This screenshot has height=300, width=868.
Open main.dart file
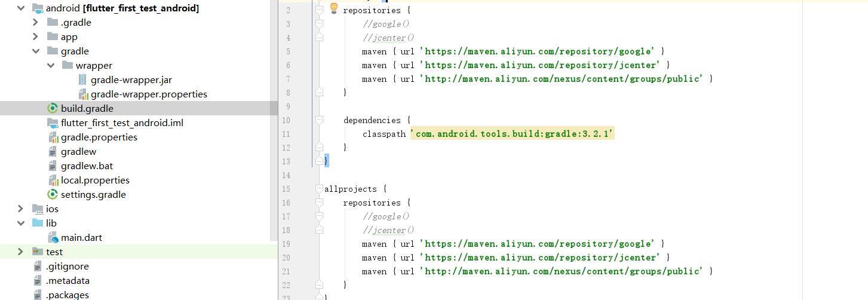pyautogui.click(x=81, y=238)
